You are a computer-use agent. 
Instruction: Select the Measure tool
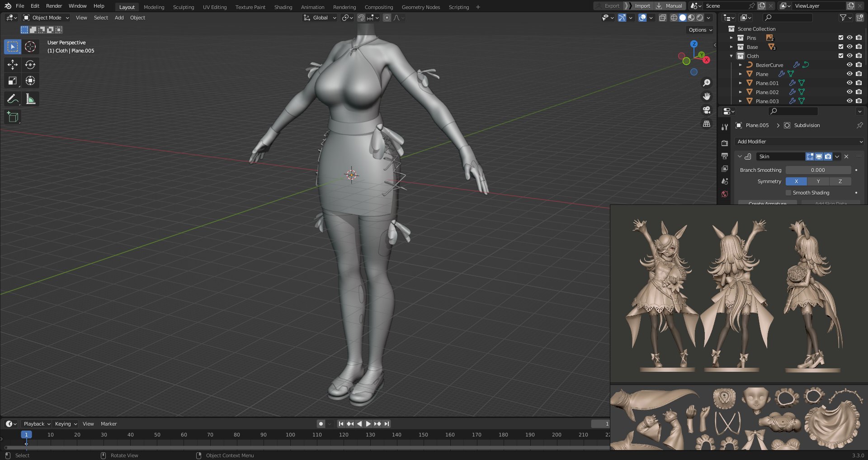tap(30, 99)
